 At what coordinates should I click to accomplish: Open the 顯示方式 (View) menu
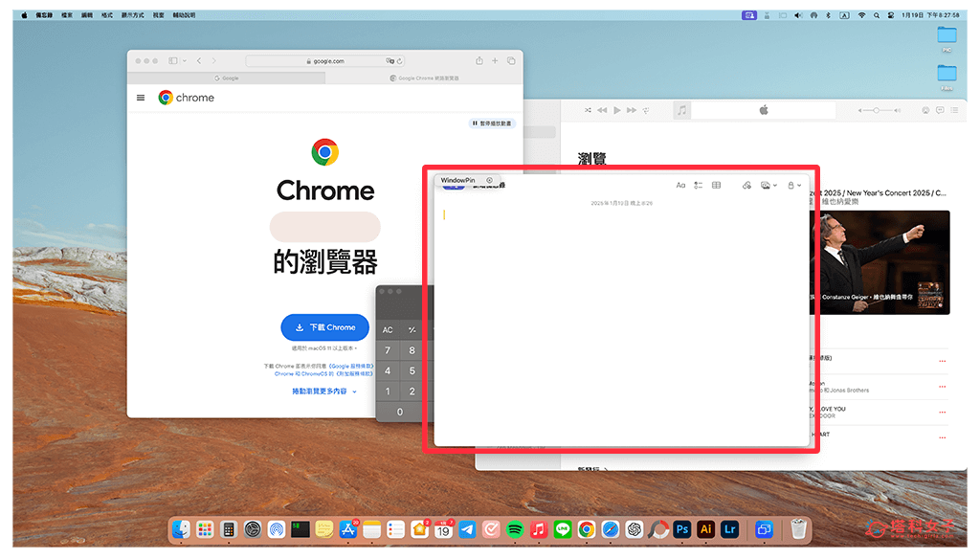(x=132, y=15)
